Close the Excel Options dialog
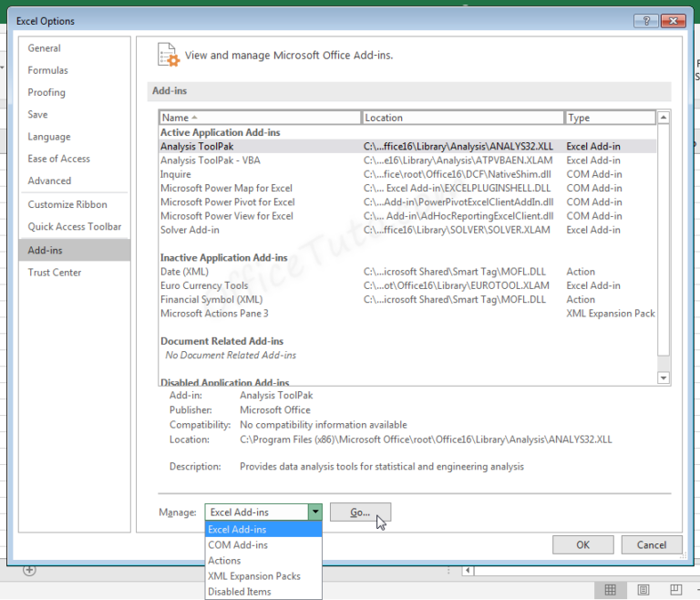The height and width of the screenshot is (600, 700). 674,20
